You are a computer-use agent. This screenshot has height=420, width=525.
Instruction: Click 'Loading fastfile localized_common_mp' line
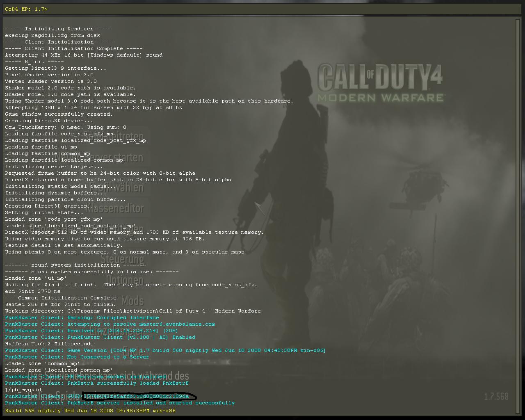[64, 160]
